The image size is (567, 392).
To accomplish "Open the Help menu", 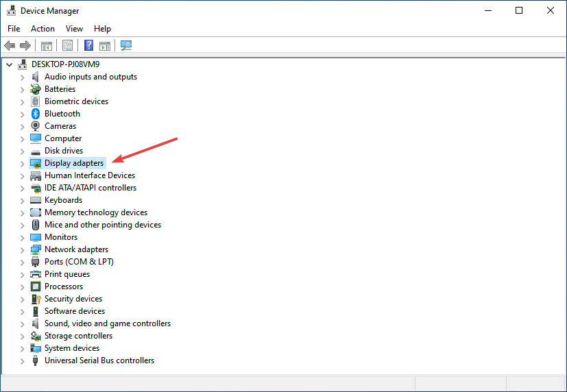I will pyautogui.click(x=102, y=29).
